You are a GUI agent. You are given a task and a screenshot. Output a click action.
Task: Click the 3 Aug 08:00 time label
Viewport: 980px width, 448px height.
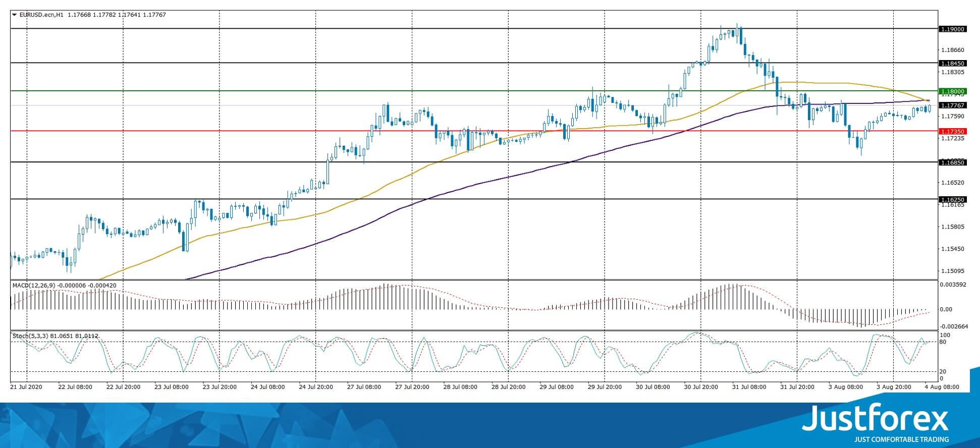tap(846, 387)
